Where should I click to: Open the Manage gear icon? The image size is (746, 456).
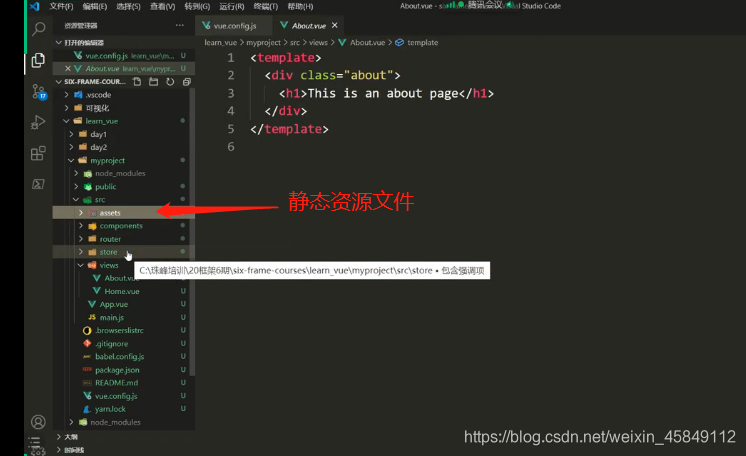(38, 450)
